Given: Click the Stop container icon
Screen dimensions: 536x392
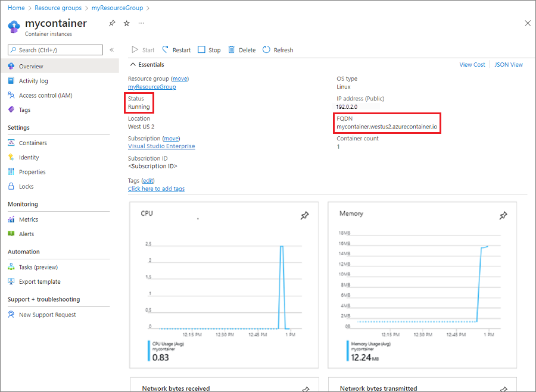Looking at the screenshot, I should [208, 50].
